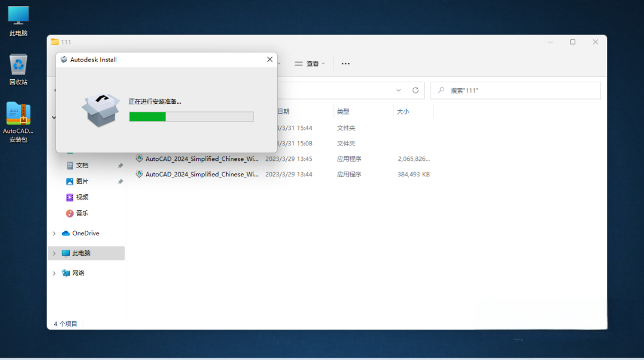Select 网络 in the navigation pane
Image resolution: width=644 pixels, height=360 pixels.
pyautogui.click(x=78, y=273)
